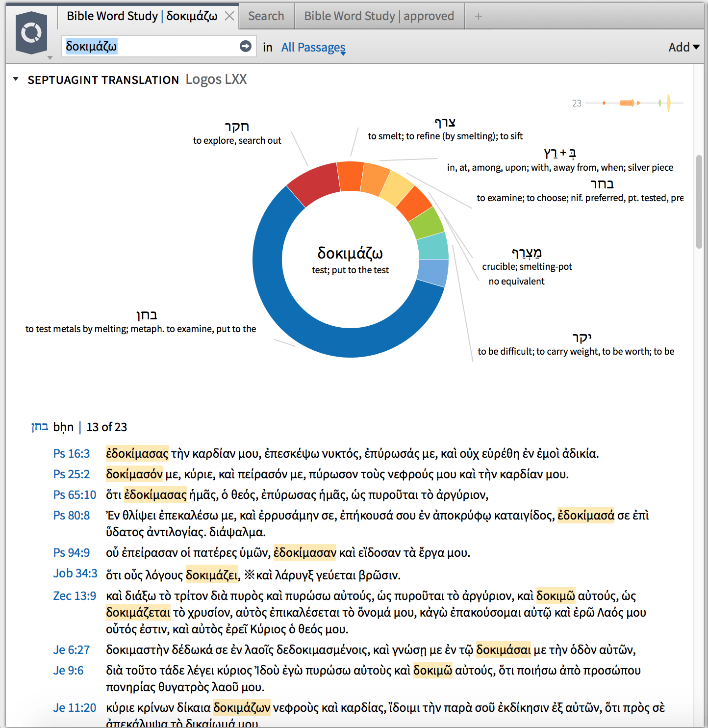The image size is (708, 728).
Task: Open the בחן Hebrew lemma link
Action: pos(40,427)
